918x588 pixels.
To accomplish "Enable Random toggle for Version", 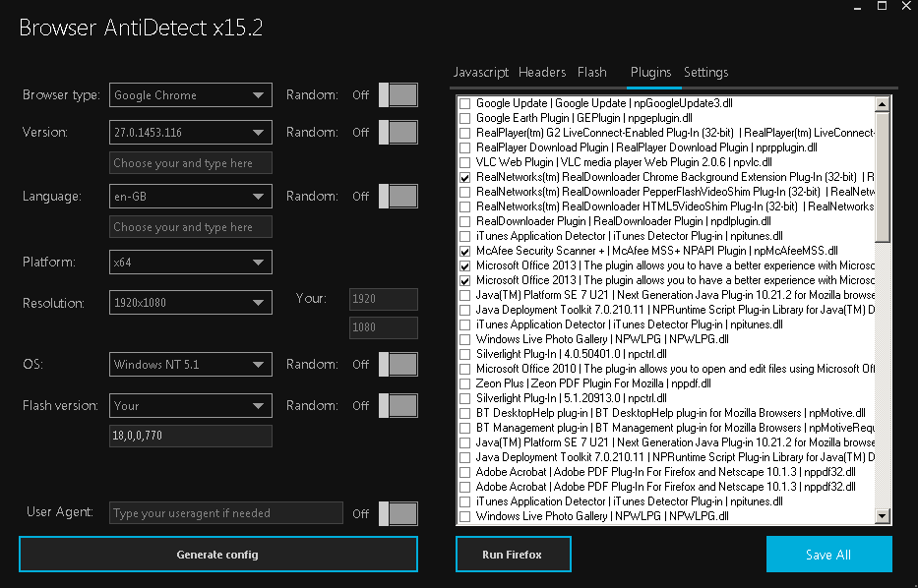I will click(x=398, y=133).
